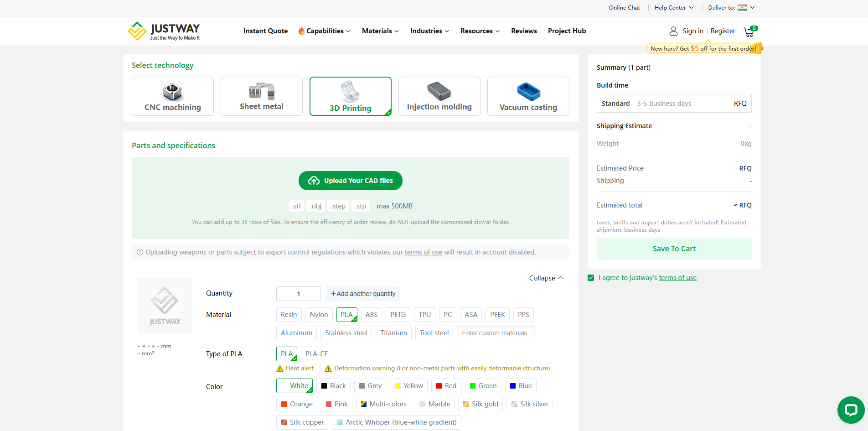Select PLA-CF type
The height and width of the screenshot is (431, 868).
pos(316,354)
